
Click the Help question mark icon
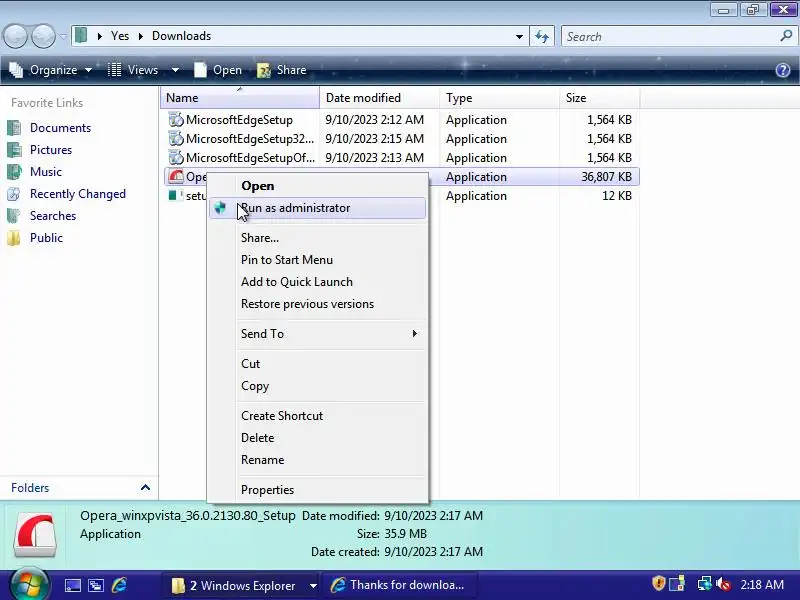[x=783, y=70]
